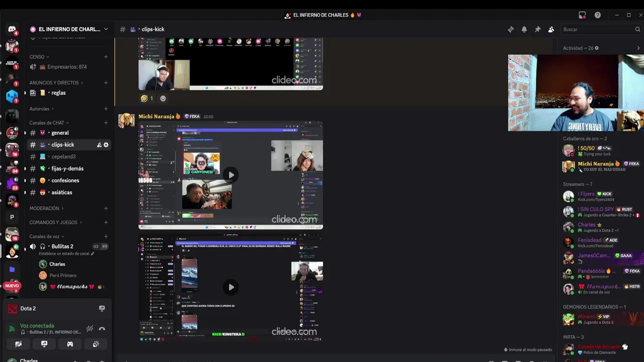
Task: Add channel to CENSO category plus
Action: (x=106, y=57)
